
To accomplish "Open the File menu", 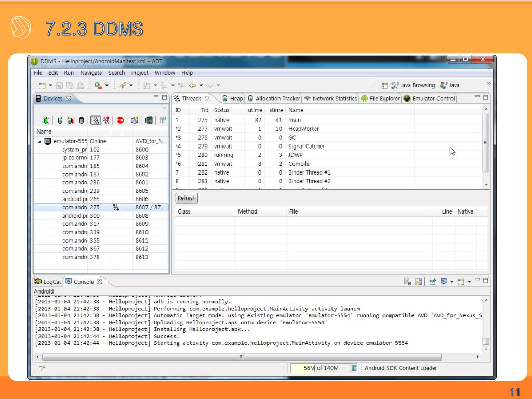I will click(38, 73).
